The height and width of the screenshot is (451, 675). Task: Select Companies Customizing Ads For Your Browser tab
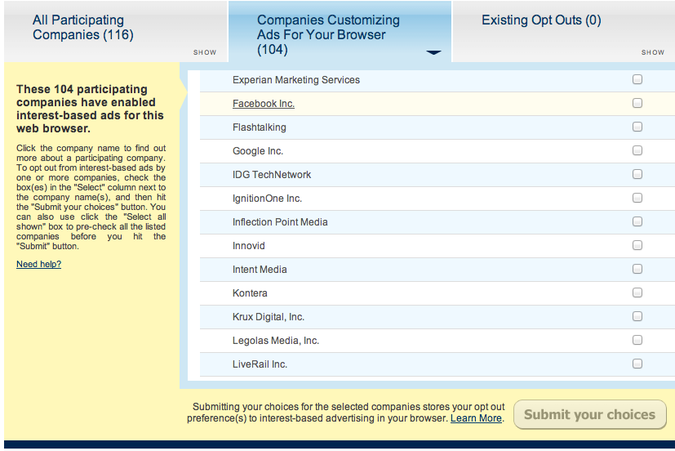[340, 32]
